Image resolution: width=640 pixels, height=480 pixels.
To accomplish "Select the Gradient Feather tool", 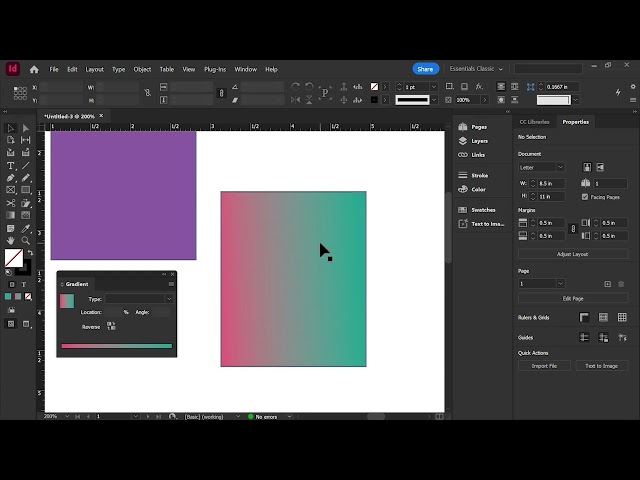I will pos(26,215).
